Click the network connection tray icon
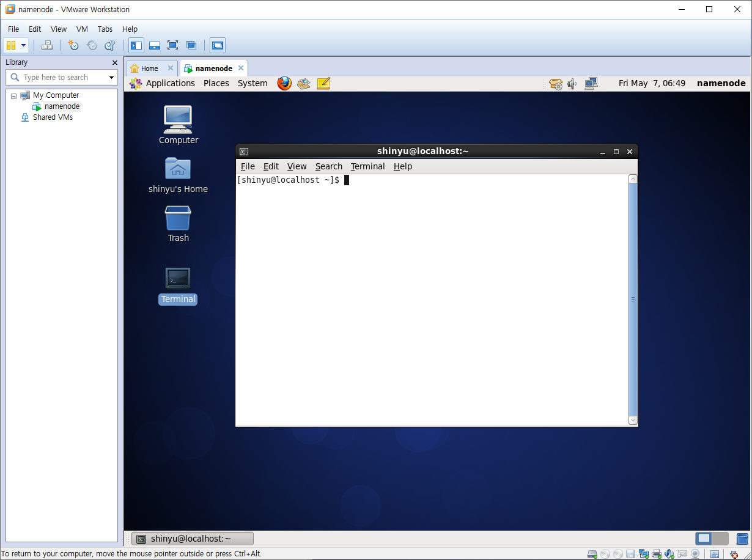 coord(591,84)
